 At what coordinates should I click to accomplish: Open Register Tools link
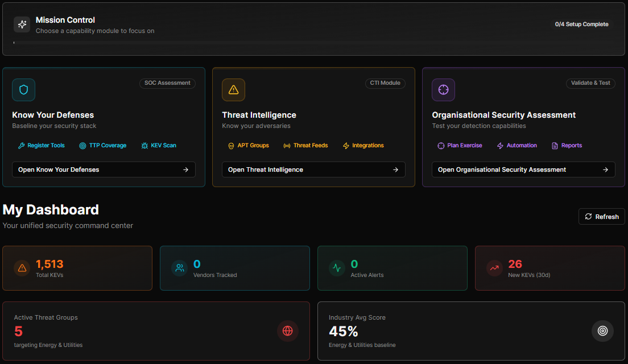pos(42,146)
